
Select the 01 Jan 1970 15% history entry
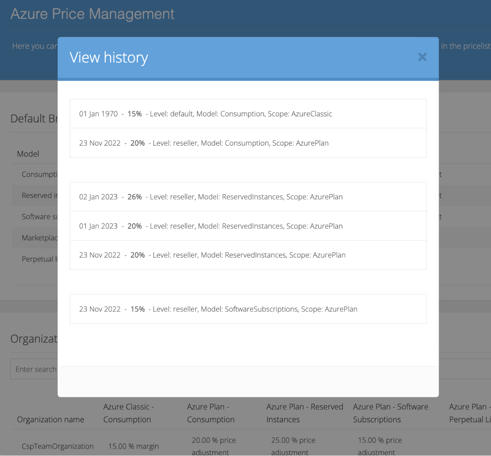pyautogui.click(x=248, y=114)
